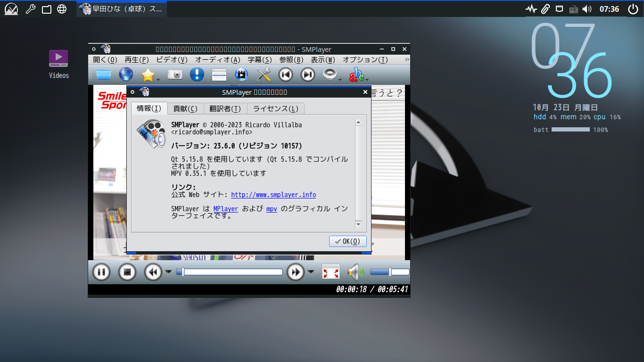This screenshot has width=644, height=362.
Task: Open the Videos desktop shortcut
Action: pyautogui.click(x=59, y=65)
